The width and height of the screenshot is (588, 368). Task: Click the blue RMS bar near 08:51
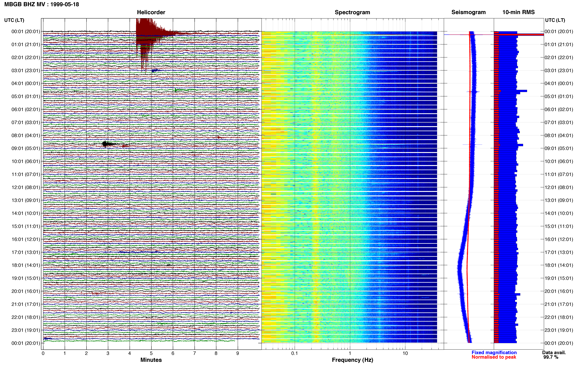[508, 145]
